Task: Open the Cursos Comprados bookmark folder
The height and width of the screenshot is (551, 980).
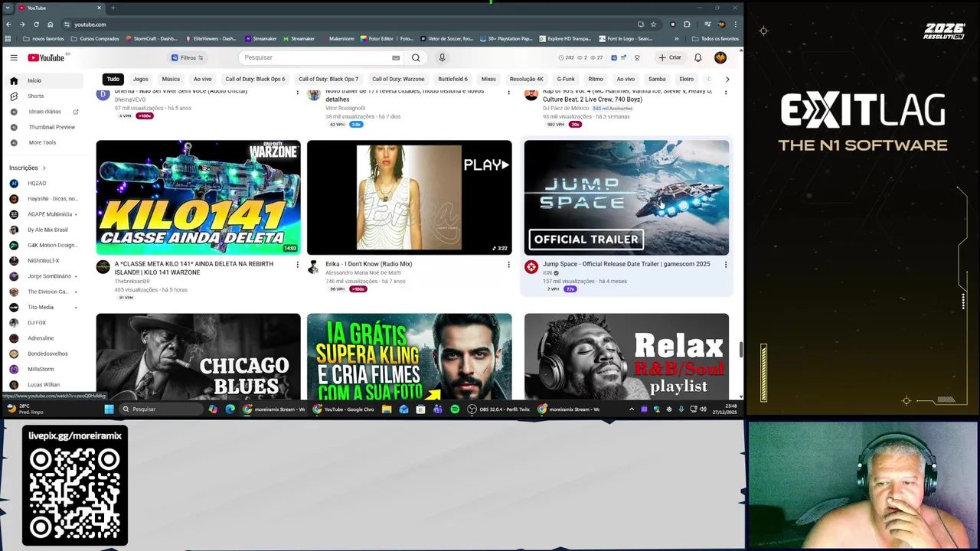Action: [96, 38]
